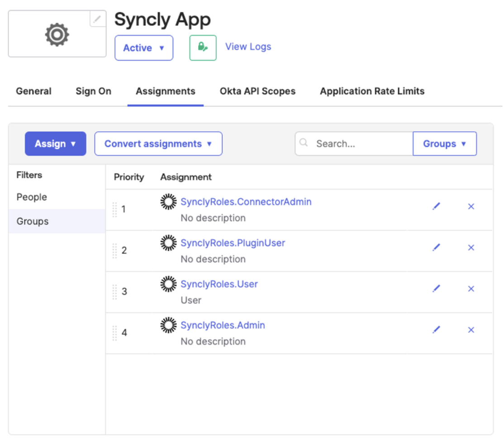Click the SynclyRoles.Admin group sunburst icon

coord(168,325)
